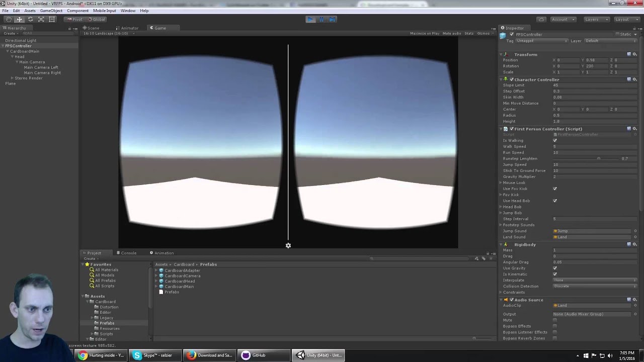Switch to the Console tab
644x362 pixels.
pos(128,253)
